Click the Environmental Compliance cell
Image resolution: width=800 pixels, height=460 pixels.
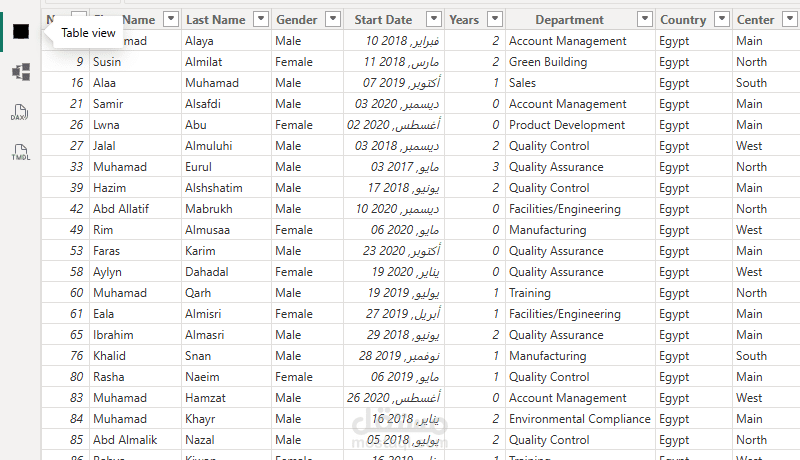[579, 419]
